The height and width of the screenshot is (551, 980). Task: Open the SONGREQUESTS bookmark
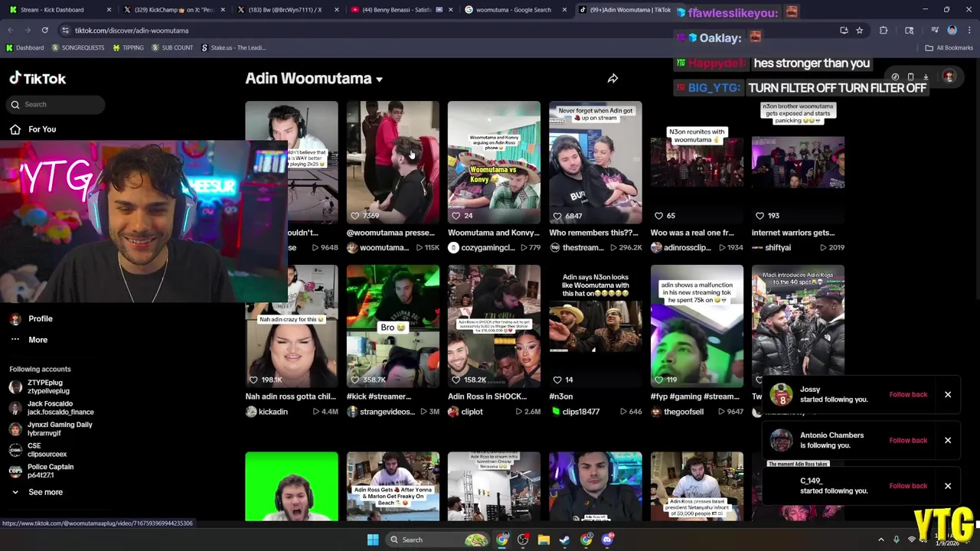click(78, 47)
